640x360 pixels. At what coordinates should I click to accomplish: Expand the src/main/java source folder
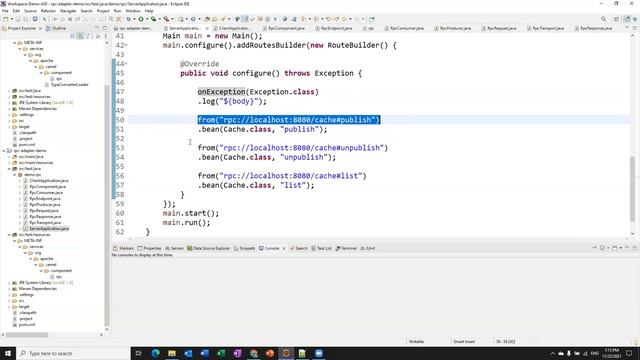(x=9, y=157)
